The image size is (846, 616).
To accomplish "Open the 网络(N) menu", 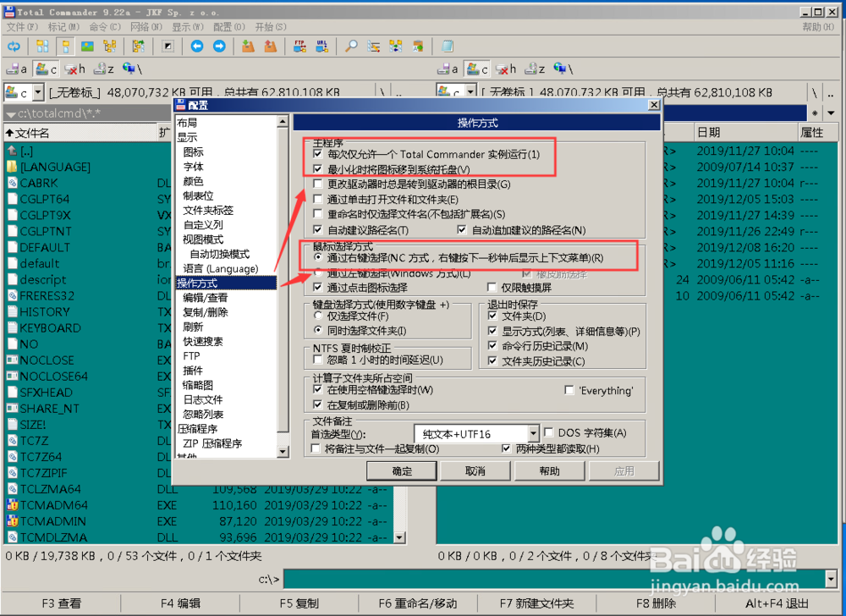I will 146,26.
